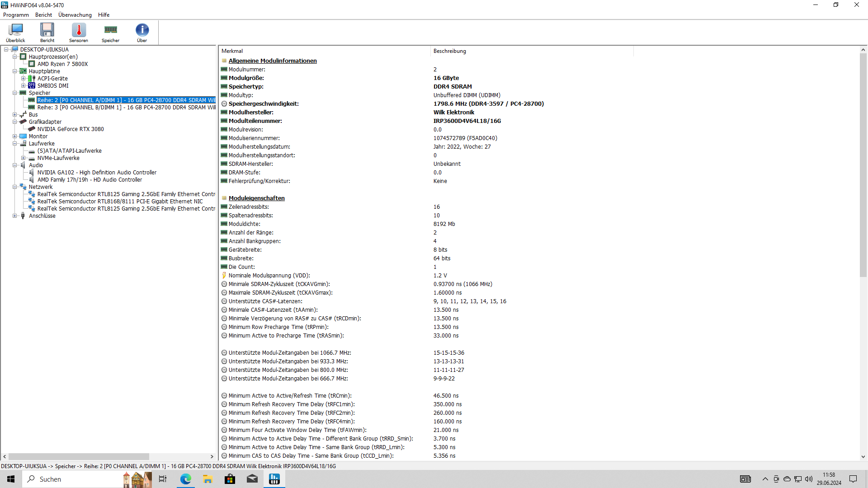Click the HWiNFO taskbar icon
Screen dimensions: 868x488
click(274, 479)
